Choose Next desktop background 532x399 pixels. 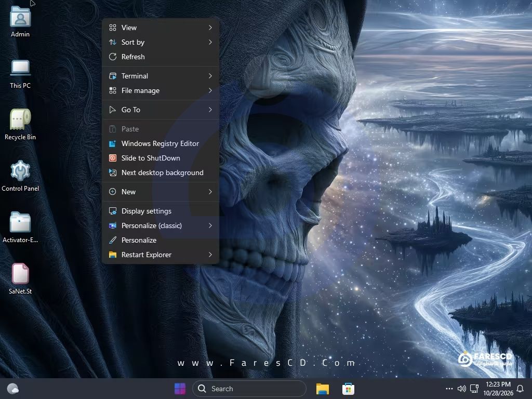point(161,172)
